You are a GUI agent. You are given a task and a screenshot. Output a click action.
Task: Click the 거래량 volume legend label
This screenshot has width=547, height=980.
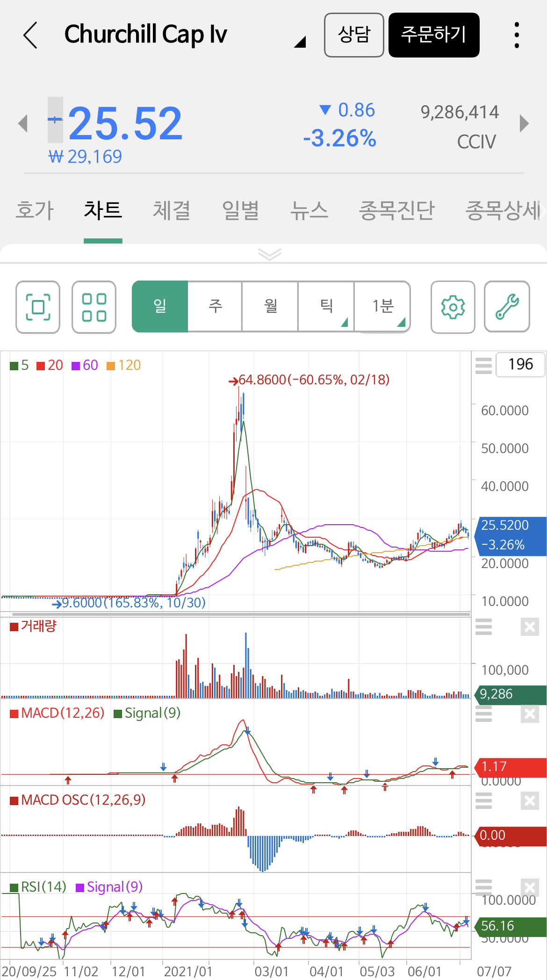coord(33,626)
